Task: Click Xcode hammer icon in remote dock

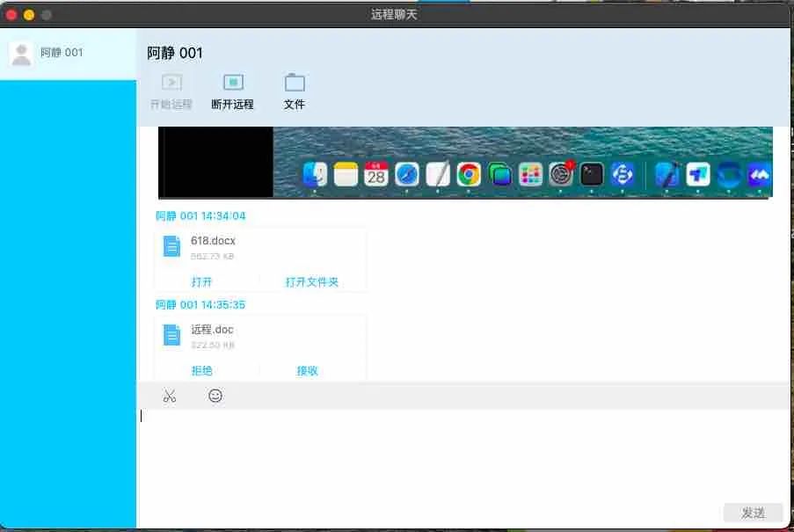Action: tap(667, 175)
